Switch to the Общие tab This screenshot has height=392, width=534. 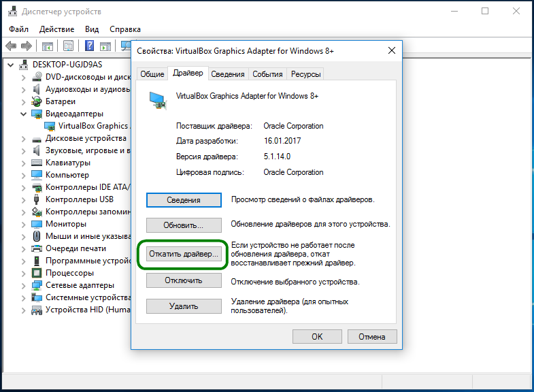[152, 74]
